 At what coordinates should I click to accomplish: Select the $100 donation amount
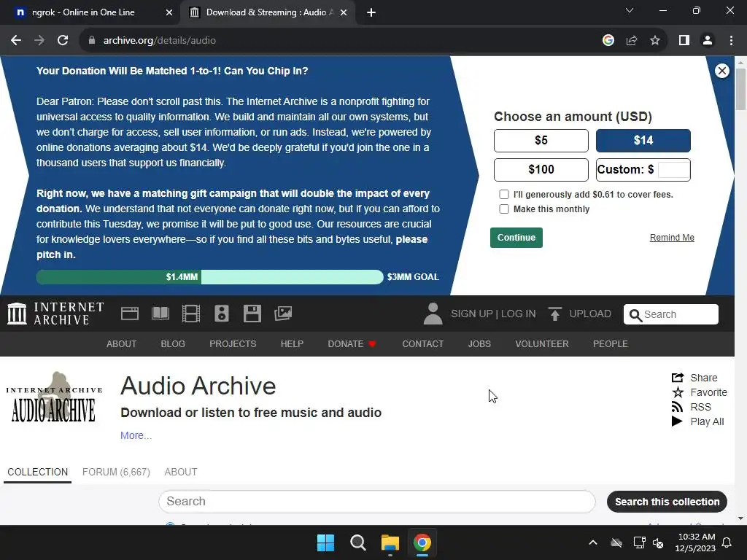coord(541,169)
